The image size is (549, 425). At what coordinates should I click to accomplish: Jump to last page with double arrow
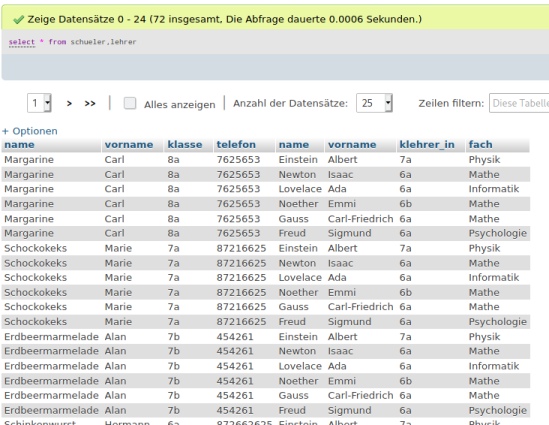pos(90,104)
